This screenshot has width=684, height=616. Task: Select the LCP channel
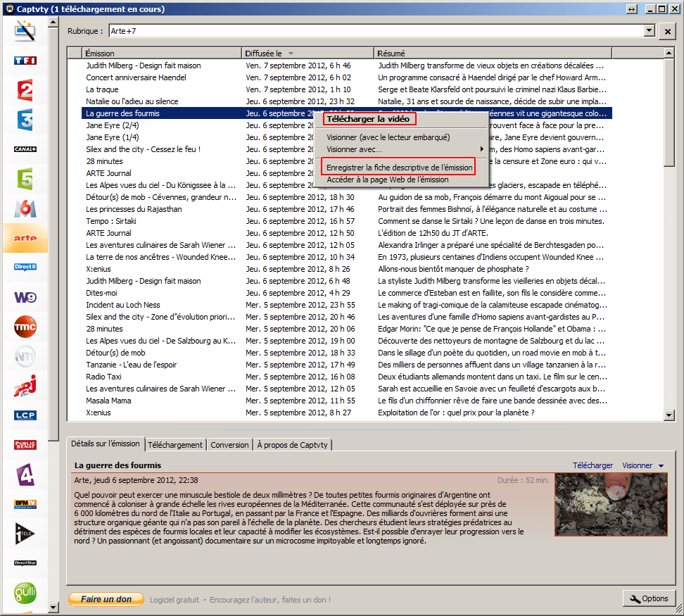[x=25, y=415]
